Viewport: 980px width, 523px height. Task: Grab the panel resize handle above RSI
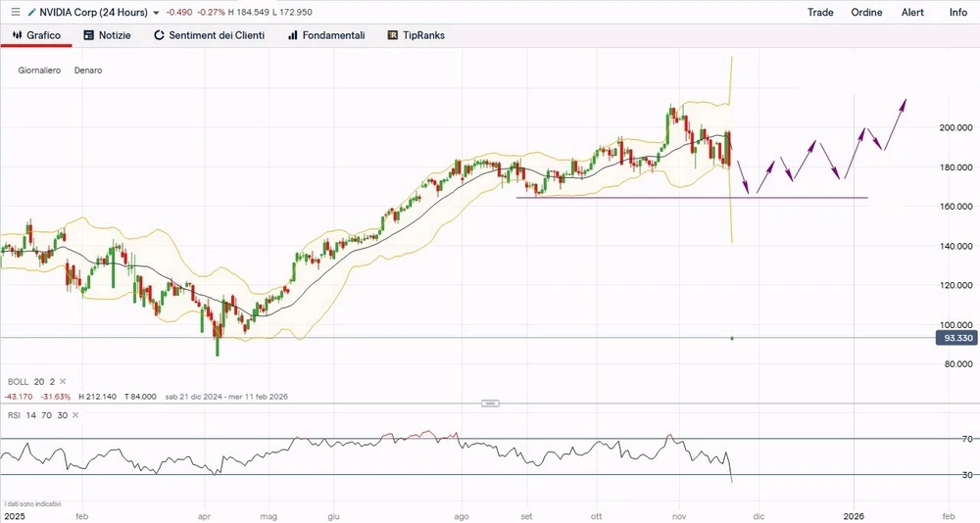pos(490,403)
